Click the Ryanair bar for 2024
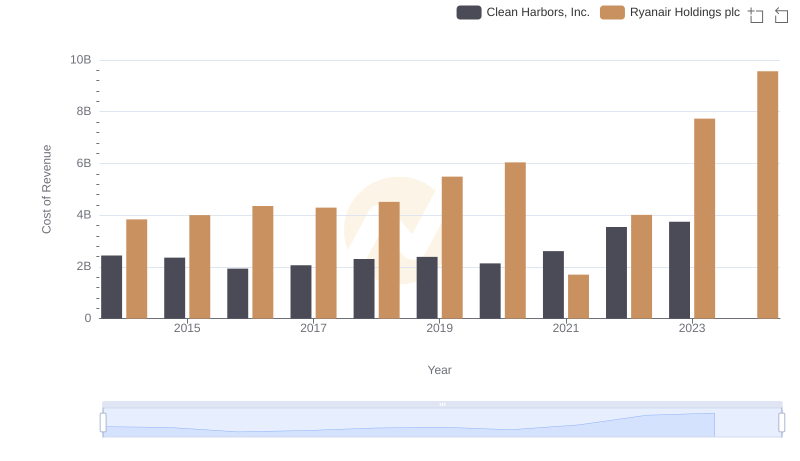800x461 pixels. click(x=767, y=195)
